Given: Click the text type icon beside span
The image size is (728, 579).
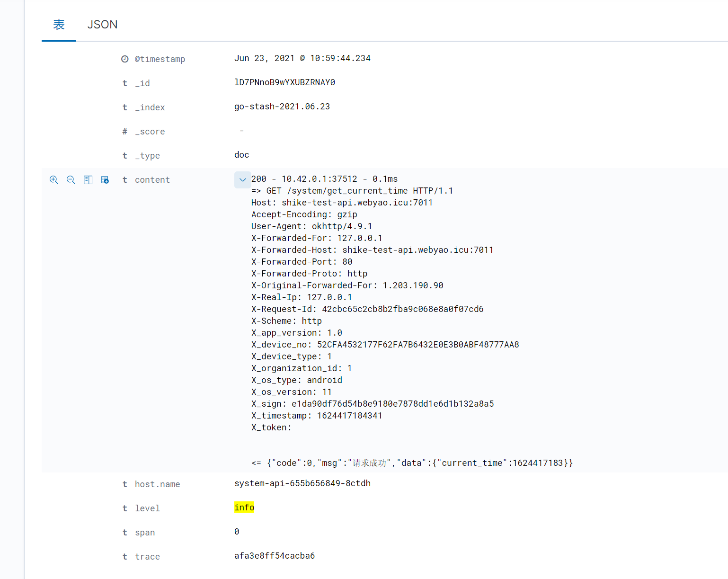Looking at the screenshot, I should (124, 532).
